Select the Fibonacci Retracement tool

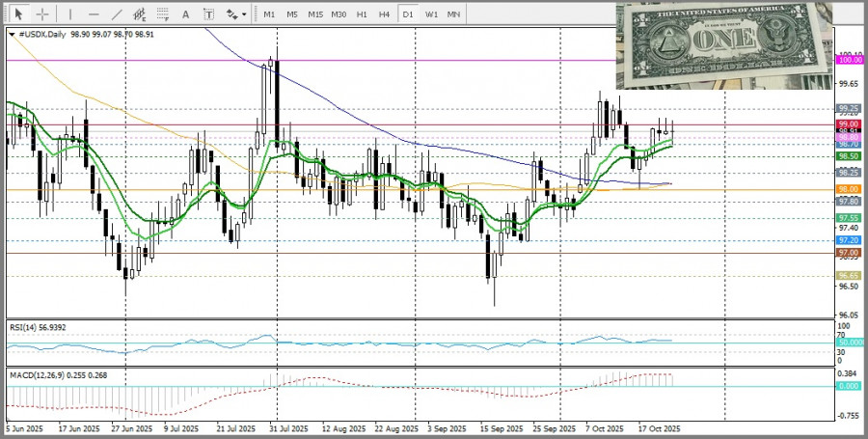[x=164, y=14]
